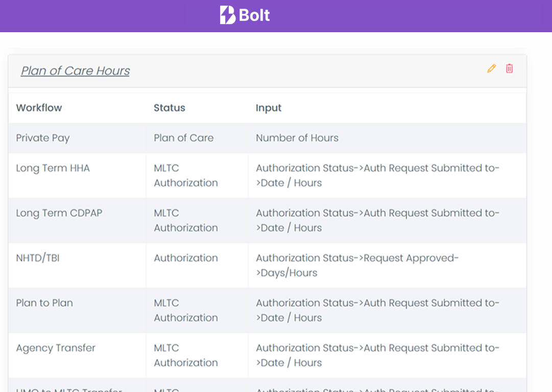Image resolution: width=552 pixels, height=392 pixels.
Task: Click Plan of Care status for Private Pay
Action: [183, 138]
